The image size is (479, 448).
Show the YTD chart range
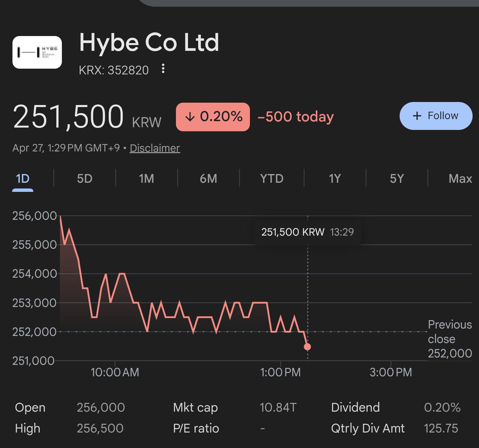(x=272, y=178)
